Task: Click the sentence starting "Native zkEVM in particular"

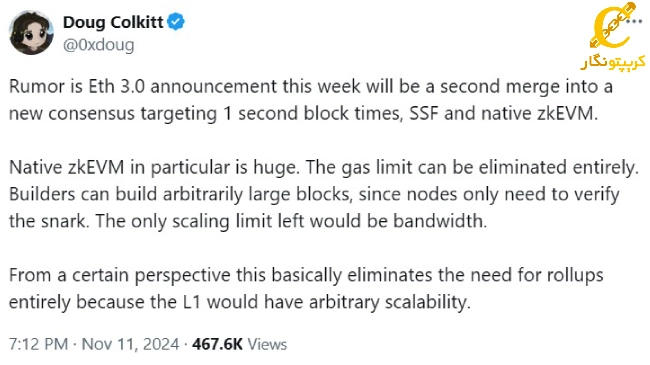Action: pos(154,168)
